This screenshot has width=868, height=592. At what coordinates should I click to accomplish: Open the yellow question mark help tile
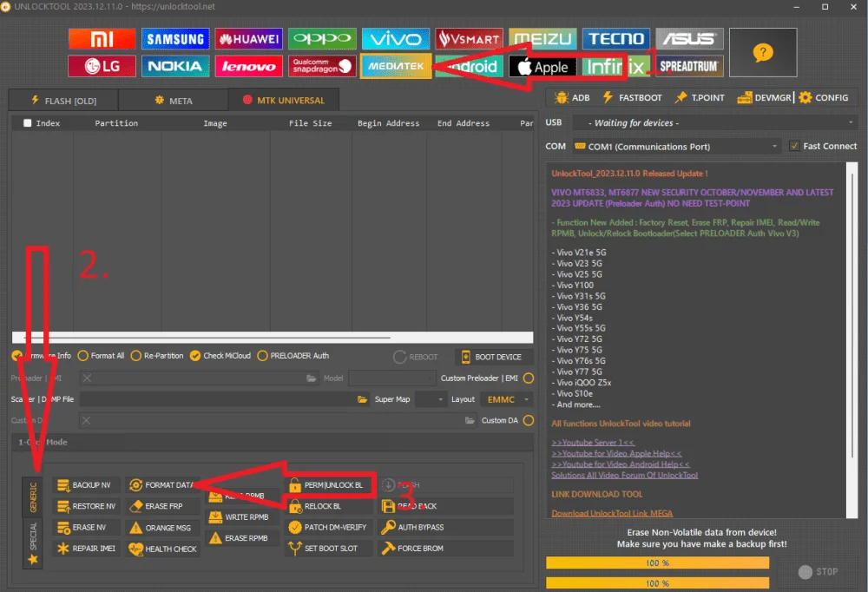point(763,53)
